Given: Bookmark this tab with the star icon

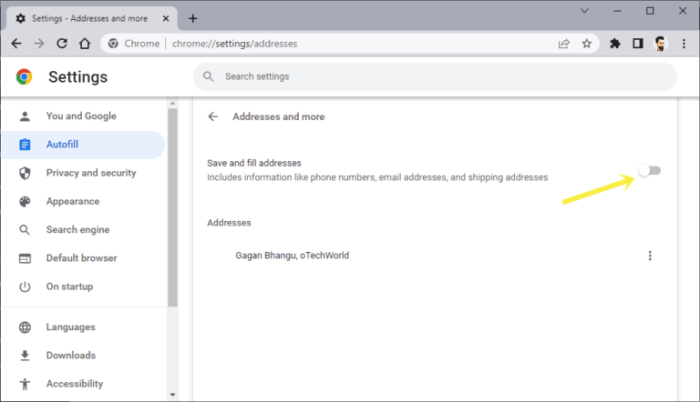Looking at the screenshot, I should click(587, 44).
